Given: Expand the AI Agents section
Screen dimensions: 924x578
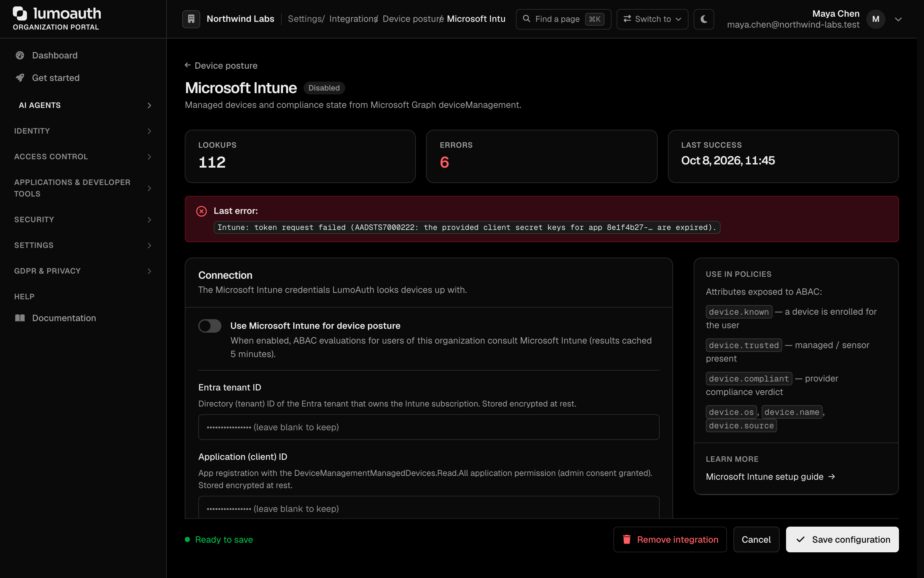Looking at the screenshot, I should click(83, 105).
